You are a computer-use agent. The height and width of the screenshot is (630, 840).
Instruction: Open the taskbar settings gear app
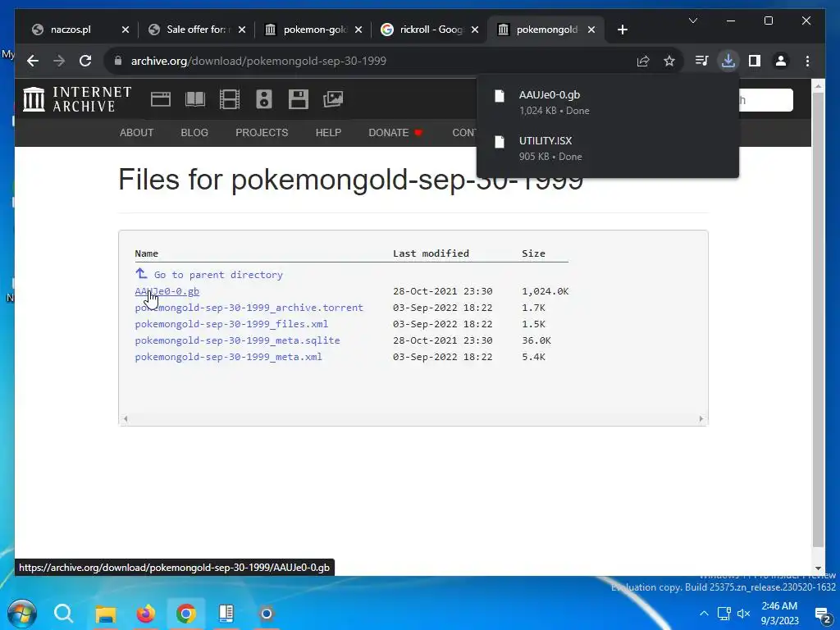click(x=267, y=614)
